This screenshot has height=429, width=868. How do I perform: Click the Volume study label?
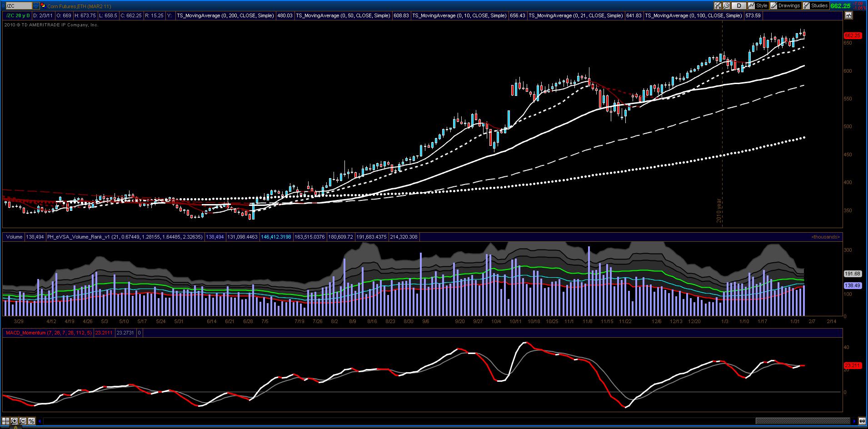[14, 237]
